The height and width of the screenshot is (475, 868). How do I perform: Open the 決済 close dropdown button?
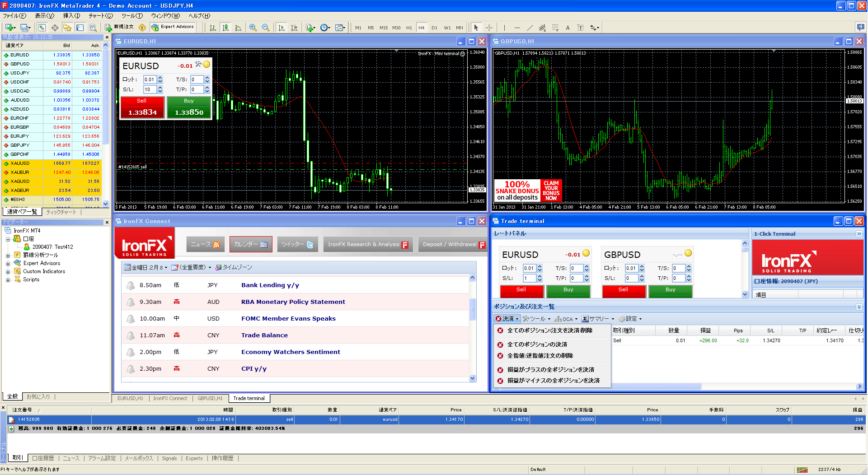click(507, 319)
